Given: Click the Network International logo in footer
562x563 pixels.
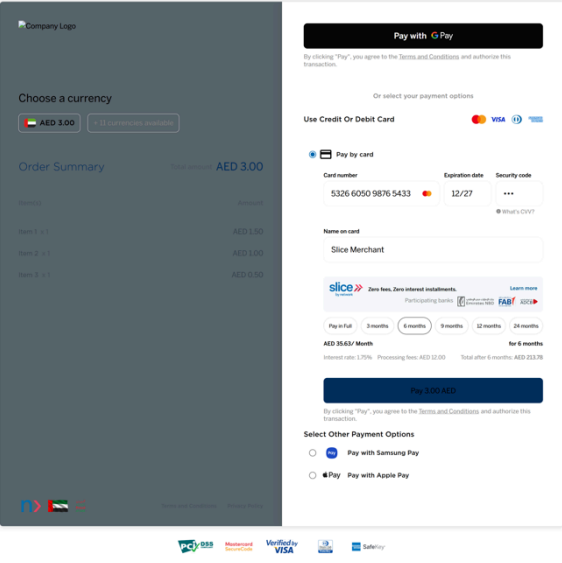Looking at the screenshot, I should tap(31, 506).
